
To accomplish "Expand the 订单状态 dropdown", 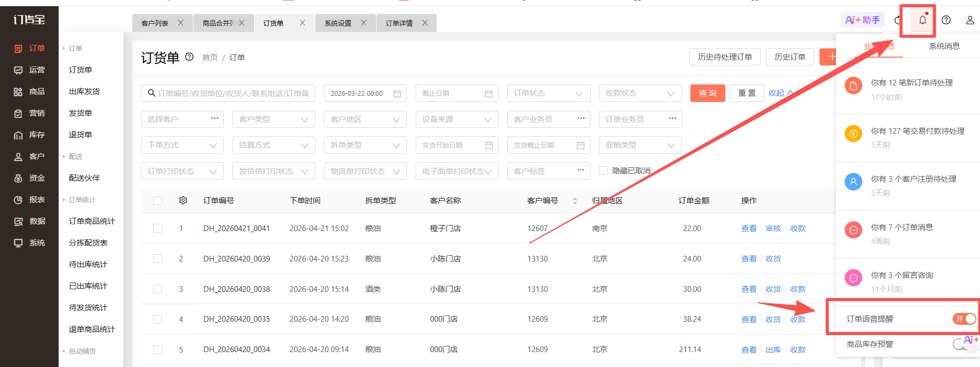I will (548, 93).
